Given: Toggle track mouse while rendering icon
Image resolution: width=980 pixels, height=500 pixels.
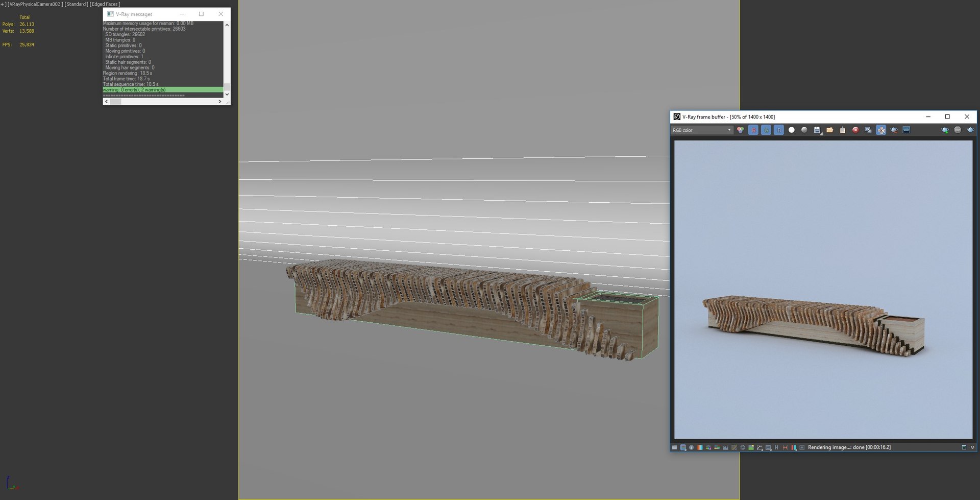Looking at the screenshot, I should [881, 130].
